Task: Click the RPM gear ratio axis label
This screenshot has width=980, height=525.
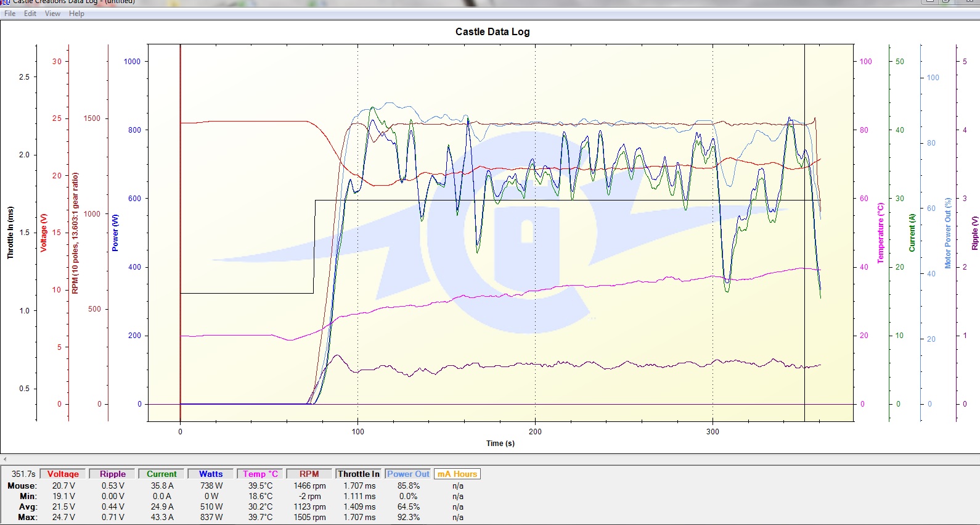Action: point(75,233)
